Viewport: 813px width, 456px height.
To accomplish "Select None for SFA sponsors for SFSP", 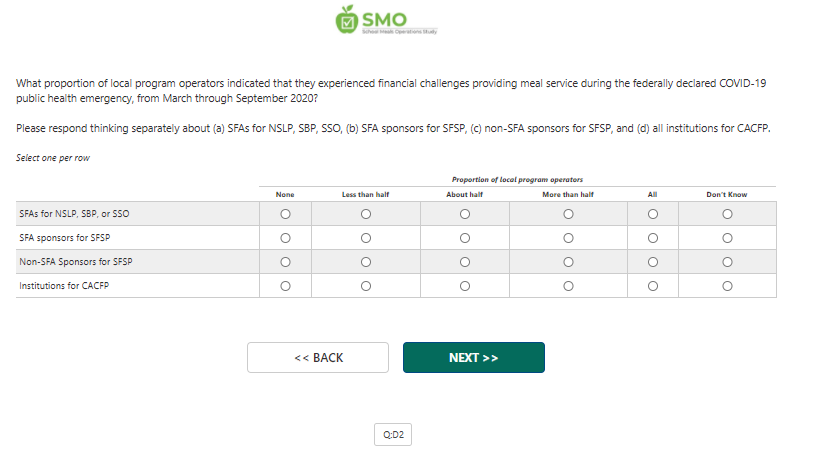I will [285, 238].
